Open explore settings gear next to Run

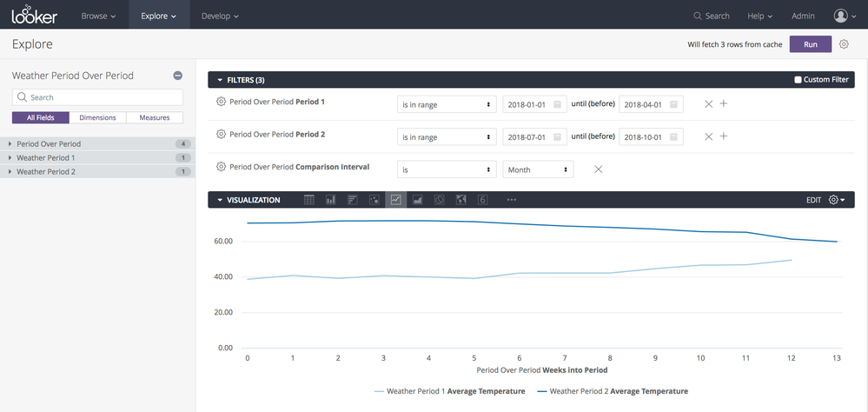pyautogui.click(x=844, y=44)
